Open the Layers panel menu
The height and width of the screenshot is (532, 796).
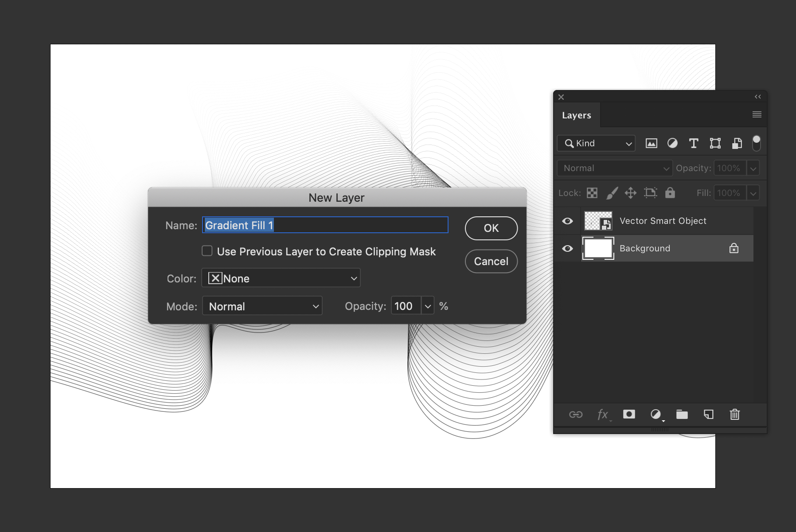[757, 115]
